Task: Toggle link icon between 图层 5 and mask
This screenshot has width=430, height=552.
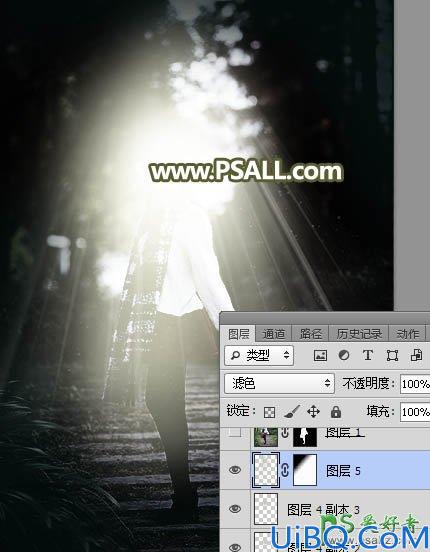Action: (285, 470)
